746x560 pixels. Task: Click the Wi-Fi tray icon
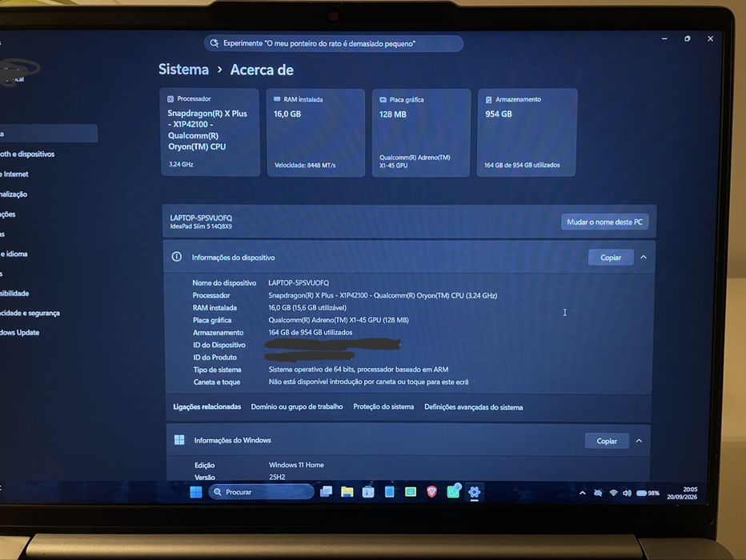tap(613, 493)
